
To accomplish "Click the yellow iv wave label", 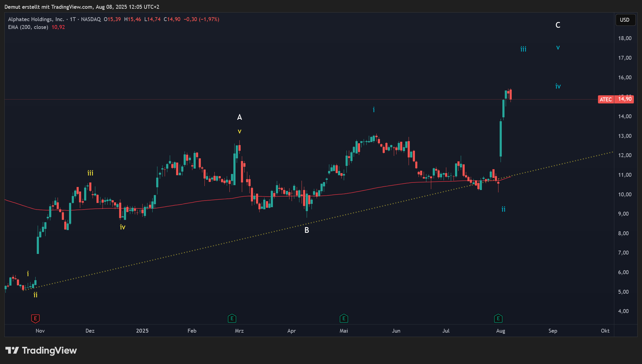I will (x=122, y=227).
